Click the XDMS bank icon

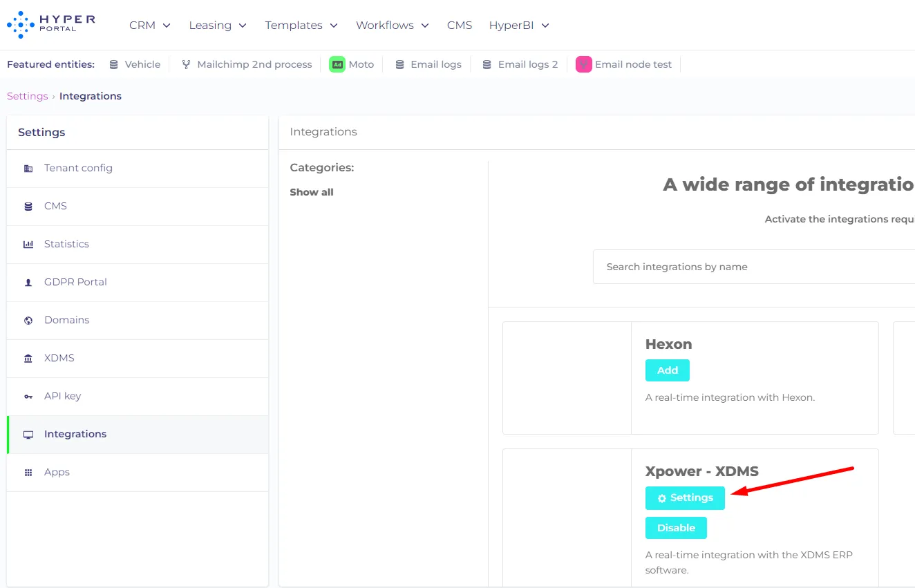coord(28,359)
